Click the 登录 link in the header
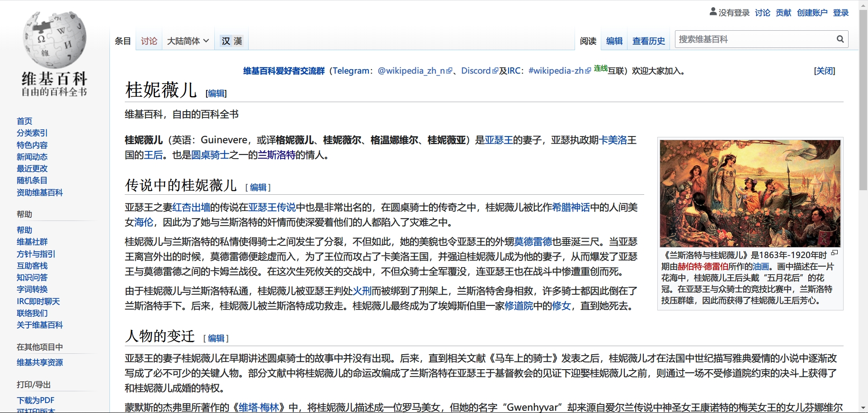 (x=840, y=13)
